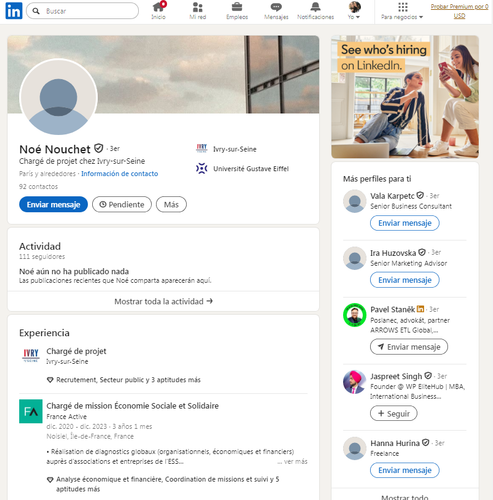Open Ira Huzovska's avatar

tap(355, 258)
